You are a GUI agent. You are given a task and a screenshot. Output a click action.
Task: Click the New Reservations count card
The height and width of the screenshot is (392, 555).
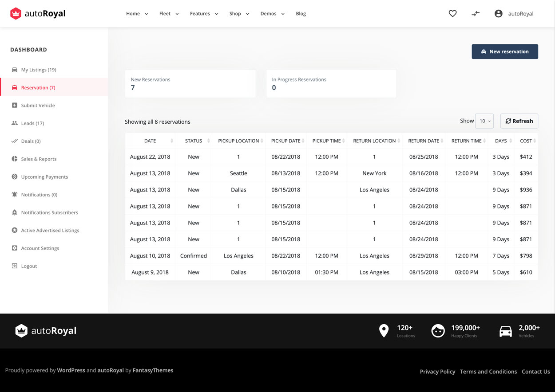pyautogui.click(x=190, y=83)
